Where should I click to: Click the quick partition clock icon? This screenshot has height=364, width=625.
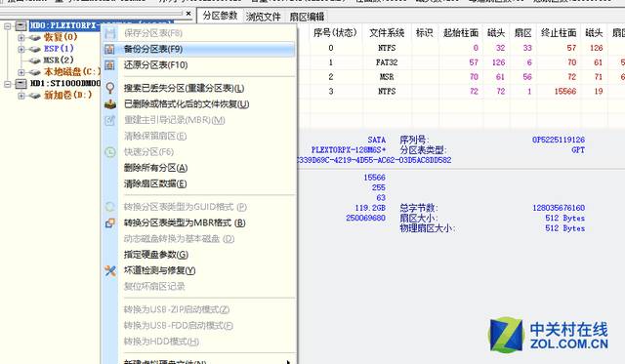tap(110, 151)
